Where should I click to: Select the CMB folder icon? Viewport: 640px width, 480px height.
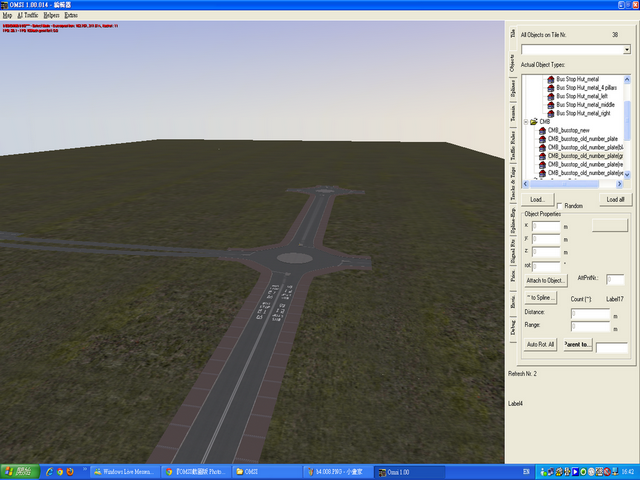point(533,122)
